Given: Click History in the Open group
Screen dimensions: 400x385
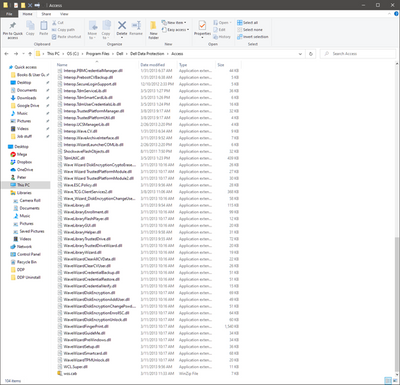Looking at the screenshot, I should 222,37.
